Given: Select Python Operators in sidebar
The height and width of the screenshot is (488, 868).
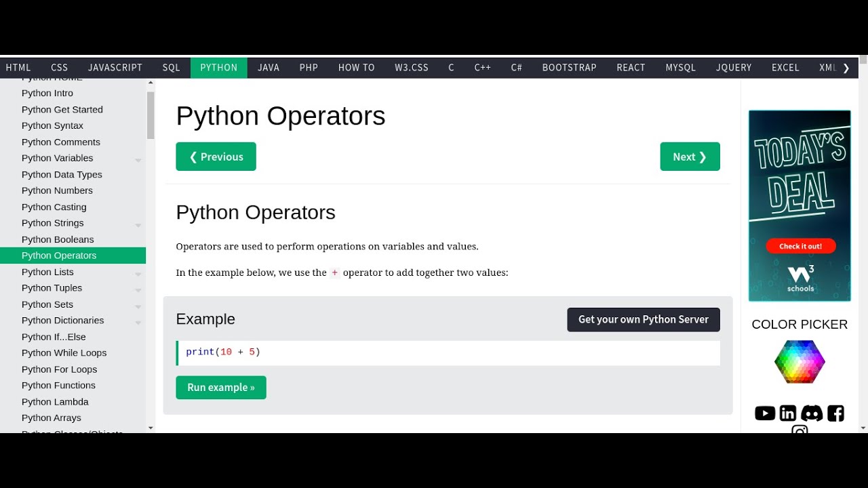Looking at the screenshot, I should tap(73, 256).
